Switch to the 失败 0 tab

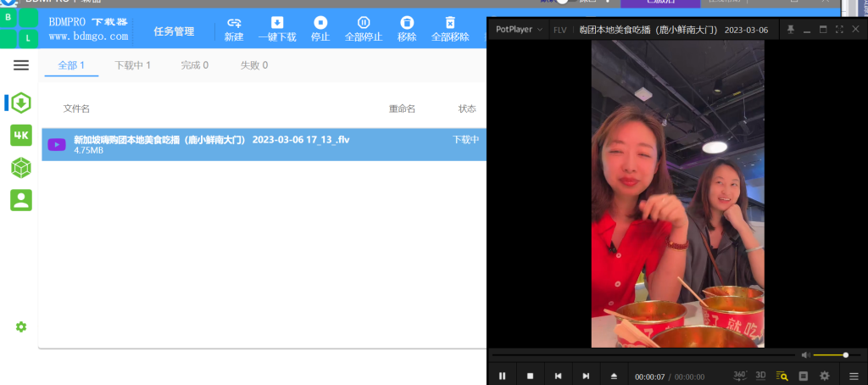[254, 65]
